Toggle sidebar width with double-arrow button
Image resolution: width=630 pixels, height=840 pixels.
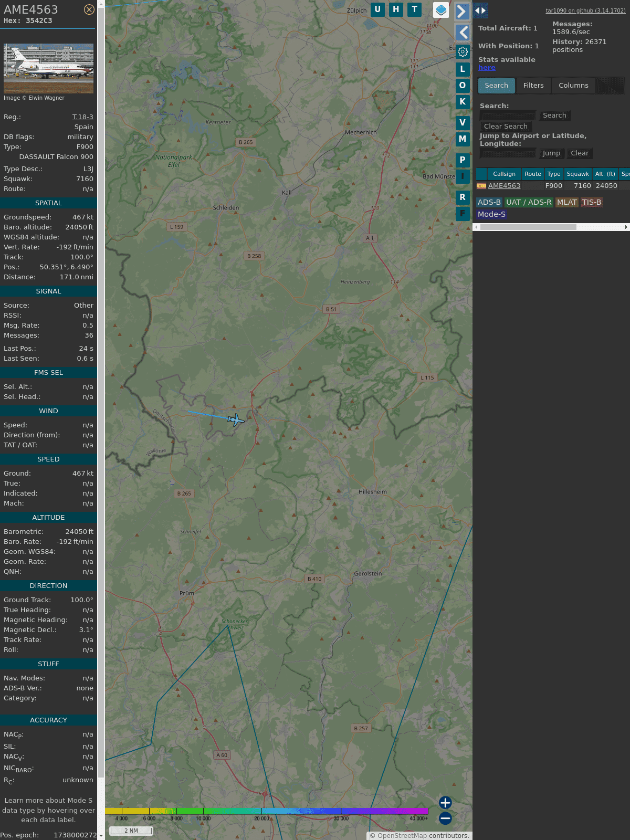[x=480, y=10]
